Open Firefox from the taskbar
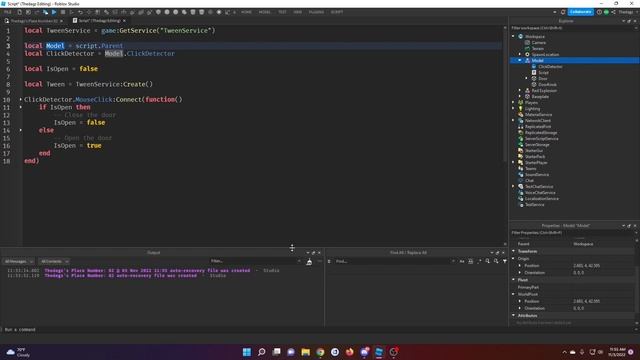The width and height of the screenshot is (640, 360). [x=349, y=352]
